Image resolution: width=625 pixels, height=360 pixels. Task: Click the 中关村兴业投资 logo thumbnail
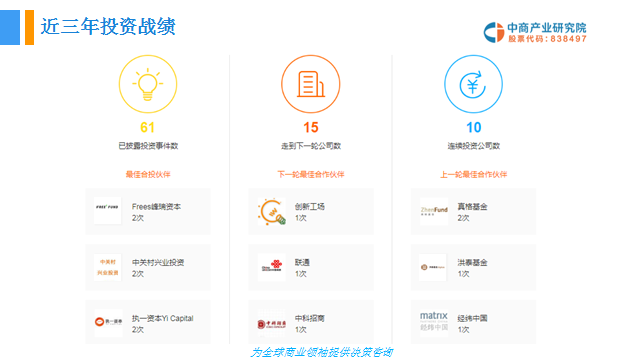pos(108,267)
